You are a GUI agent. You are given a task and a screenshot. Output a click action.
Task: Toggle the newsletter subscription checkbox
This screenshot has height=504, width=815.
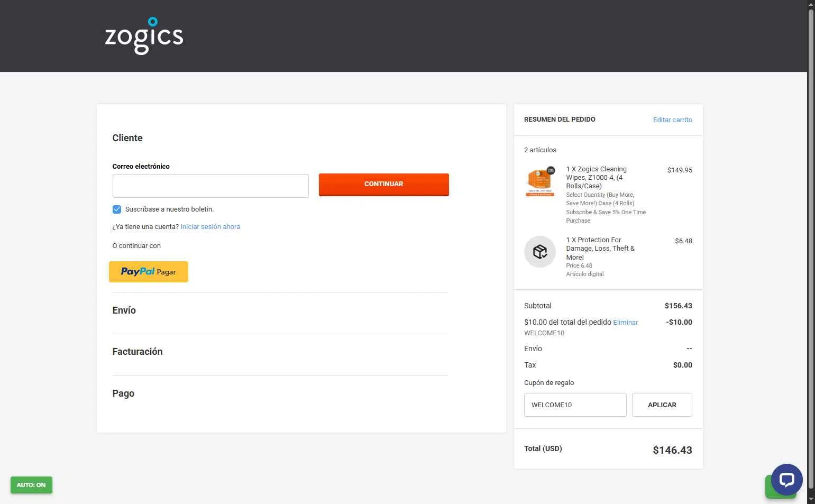[117, 209]
